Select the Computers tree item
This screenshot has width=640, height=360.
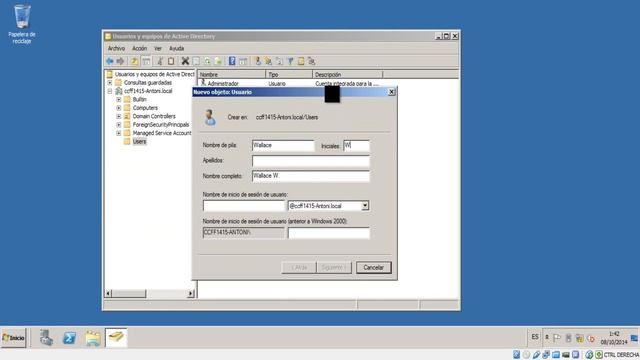click(145, 108)
